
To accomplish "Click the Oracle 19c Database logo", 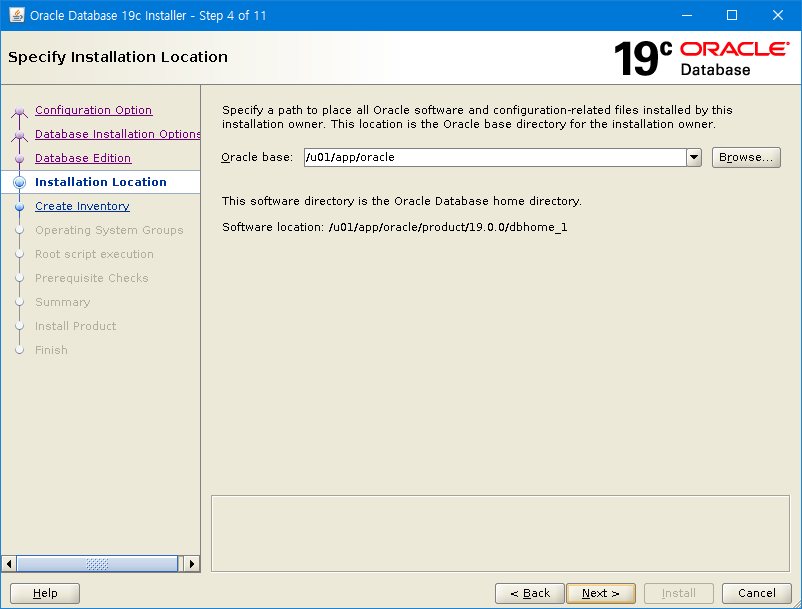I will (x=701, y=58).
